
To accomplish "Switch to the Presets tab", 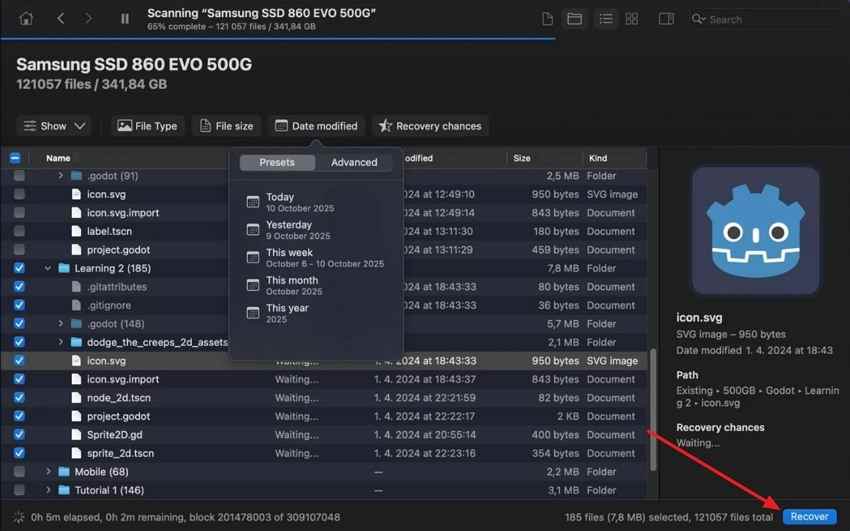I will (277, 163).
